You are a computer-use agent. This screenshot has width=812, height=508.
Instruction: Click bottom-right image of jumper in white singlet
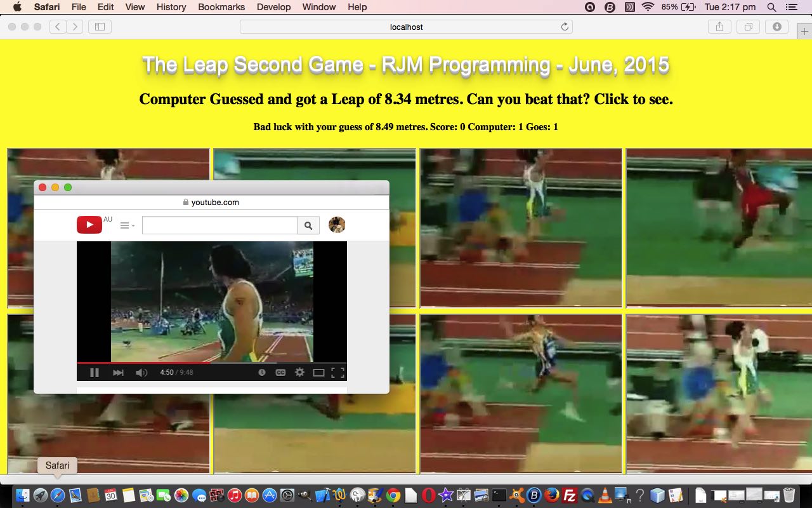[x=719, y=394]
